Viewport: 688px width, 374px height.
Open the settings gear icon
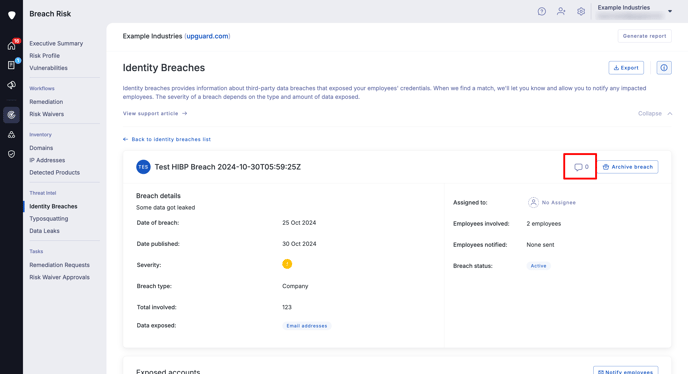pos(581,11)
